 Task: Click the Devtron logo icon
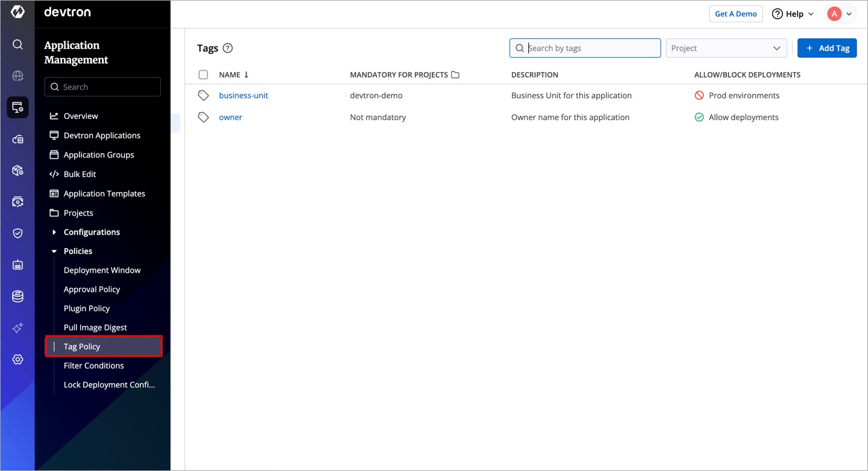click(18, 12)
